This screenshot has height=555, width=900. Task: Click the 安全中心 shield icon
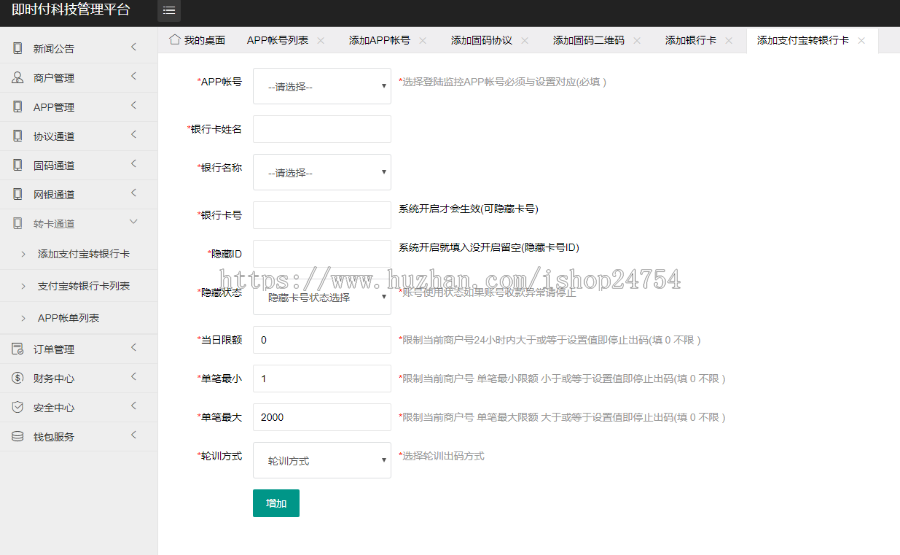point(18,407)
